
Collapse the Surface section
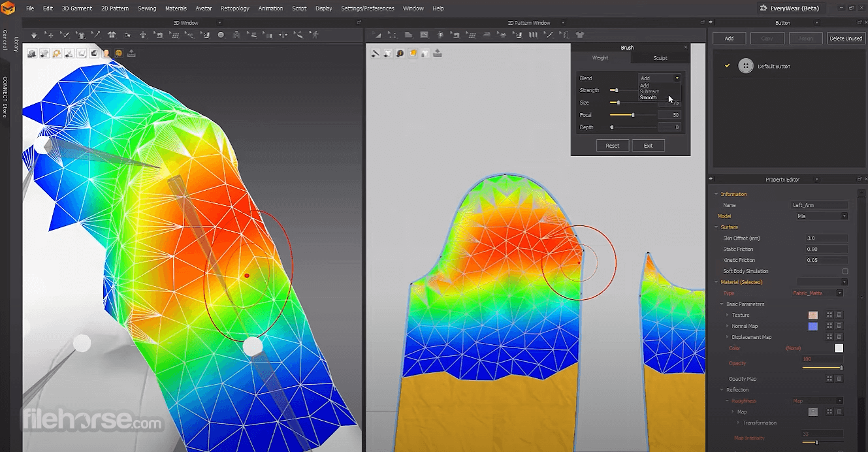coord(716,227)
